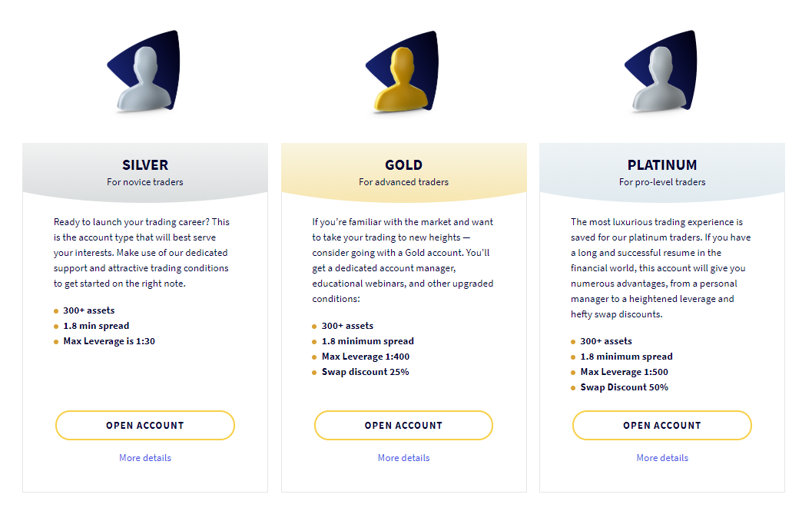812x521 pixels.
Task: Click 'Swap discount 25%' bullet item
Action: tap(365, 372)
